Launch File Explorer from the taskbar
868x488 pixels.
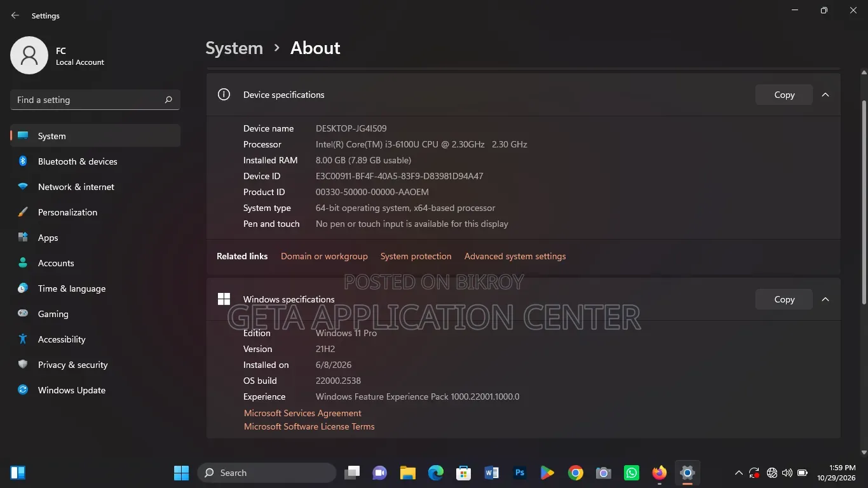click(407, 473)
